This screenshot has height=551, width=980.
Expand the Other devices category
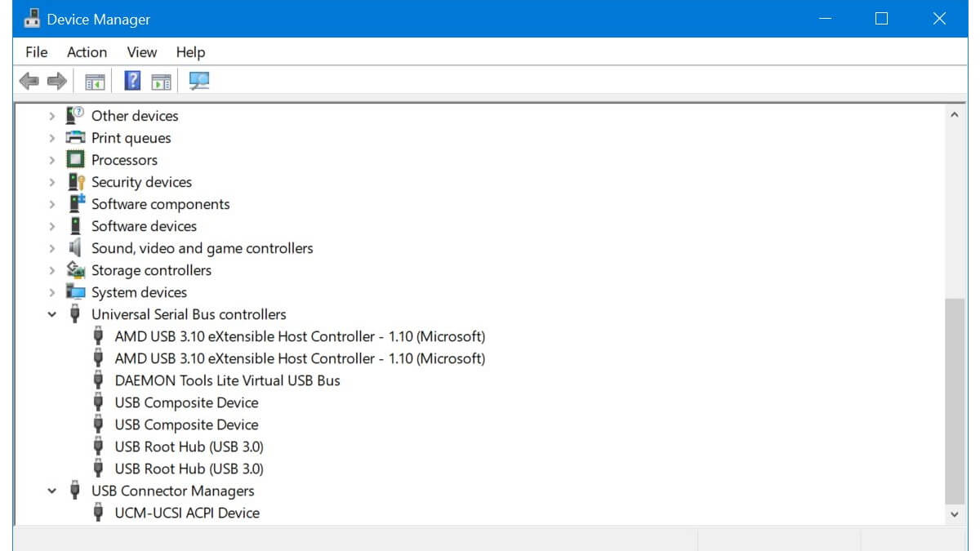(52, 116)
